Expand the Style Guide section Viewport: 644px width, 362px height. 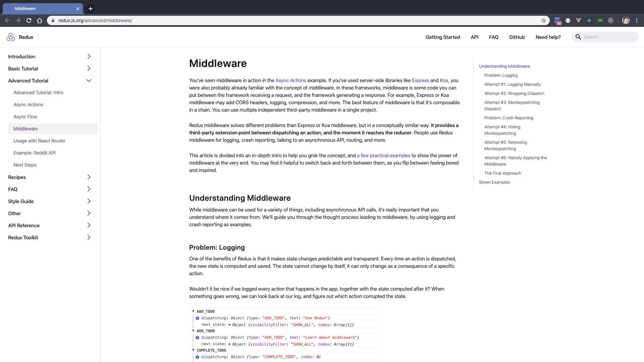click(x=89, y=201)
